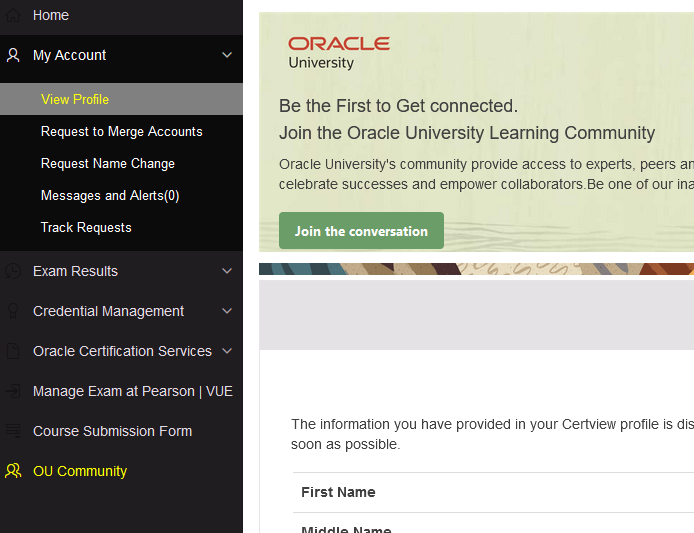Collapse the My Account chevron
694x533 pixels.
click(x=227, y=55)
